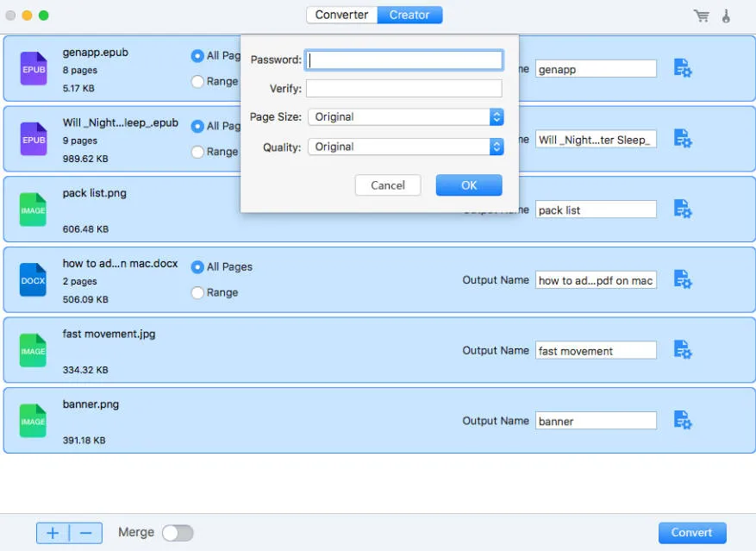Open PDF settings for pack list.png
The height and width of the screenshot is (551, 756).
pos(682,209)
